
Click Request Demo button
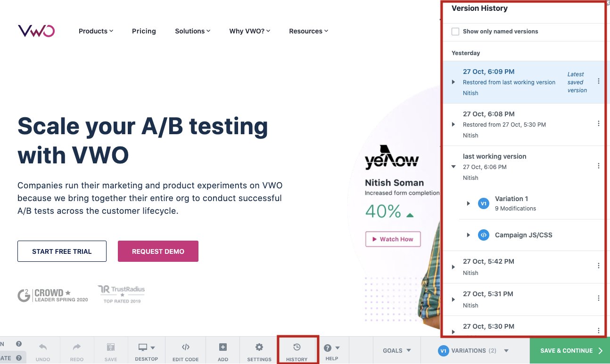tap(158, 251)
